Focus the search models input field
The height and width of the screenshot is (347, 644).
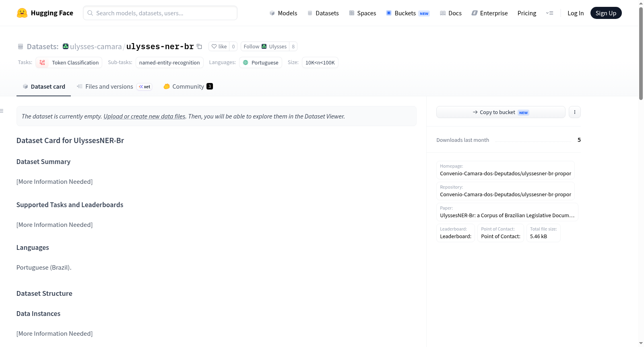[x=160, y=13]
